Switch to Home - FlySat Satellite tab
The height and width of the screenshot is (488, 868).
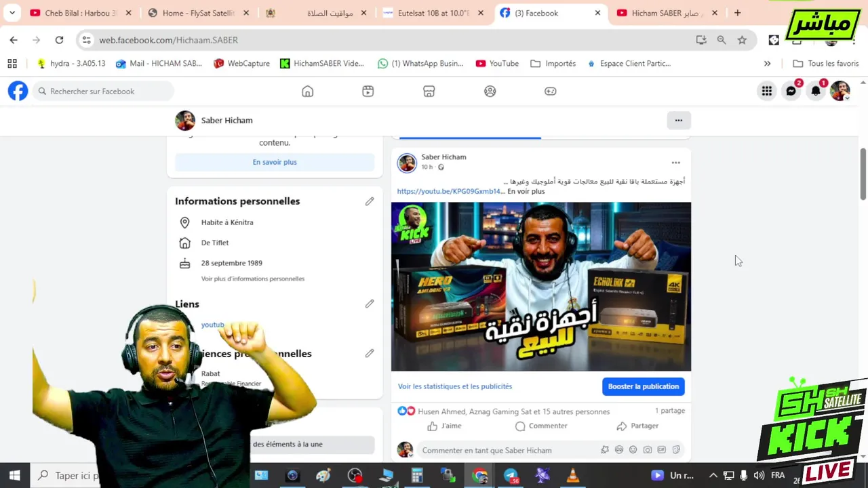point(198,13)
